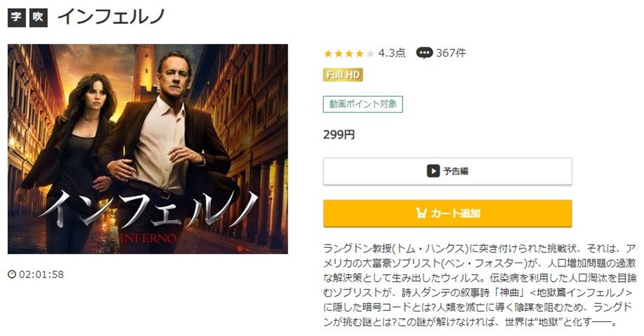The height and width of the screenshot is (336, 644).
Task: Click the インフェルノ movie poster thumbnail
Action: [x=148, y=149]
